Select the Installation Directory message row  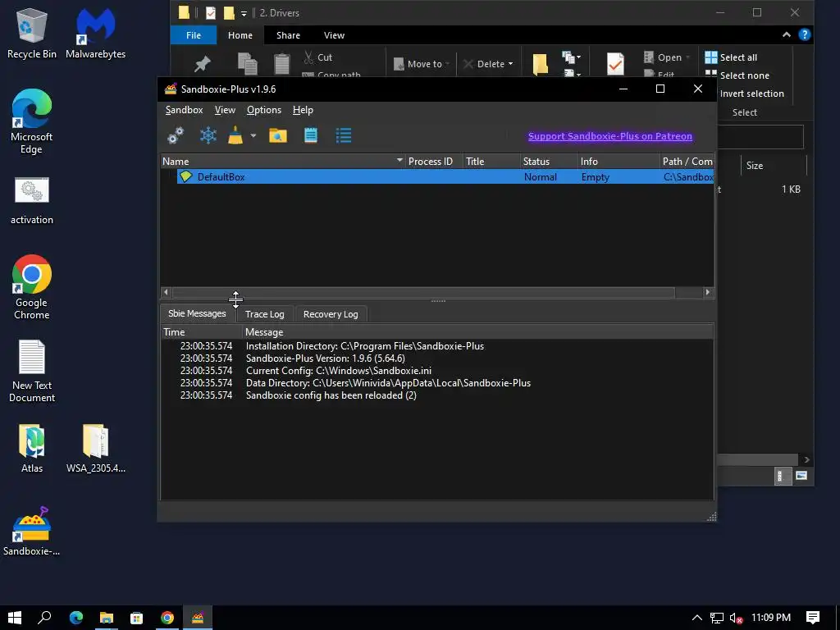tap(437, 346)
